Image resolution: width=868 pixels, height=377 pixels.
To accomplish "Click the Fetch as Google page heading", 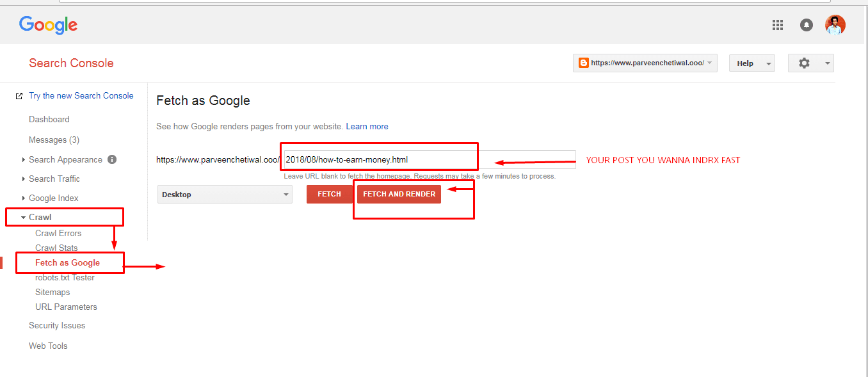I will (203, 100).
